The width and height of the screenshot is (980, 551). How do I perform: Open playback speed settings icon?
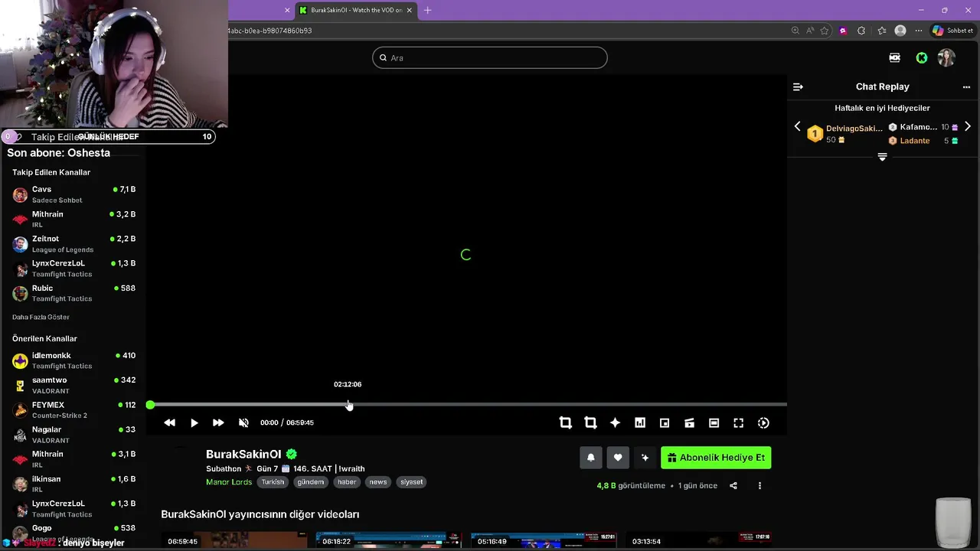(x=763, y=422)
